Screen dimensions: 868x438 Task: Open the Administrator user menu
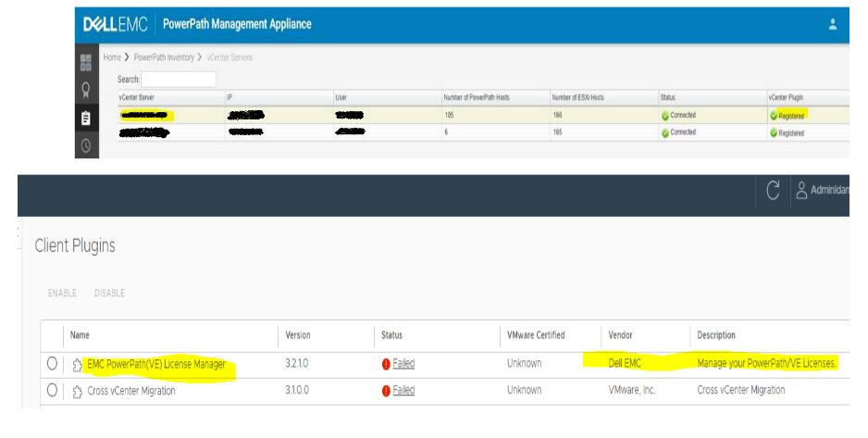(x=822, y=190)
